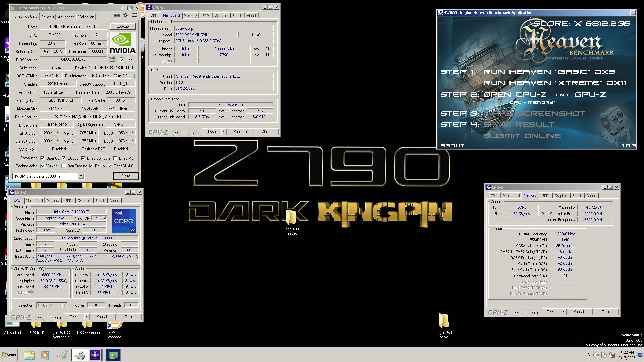Toggle the OpenGL 4.6 checkbox
This screenshot has height=362, width=644.
tap(110, 166)
